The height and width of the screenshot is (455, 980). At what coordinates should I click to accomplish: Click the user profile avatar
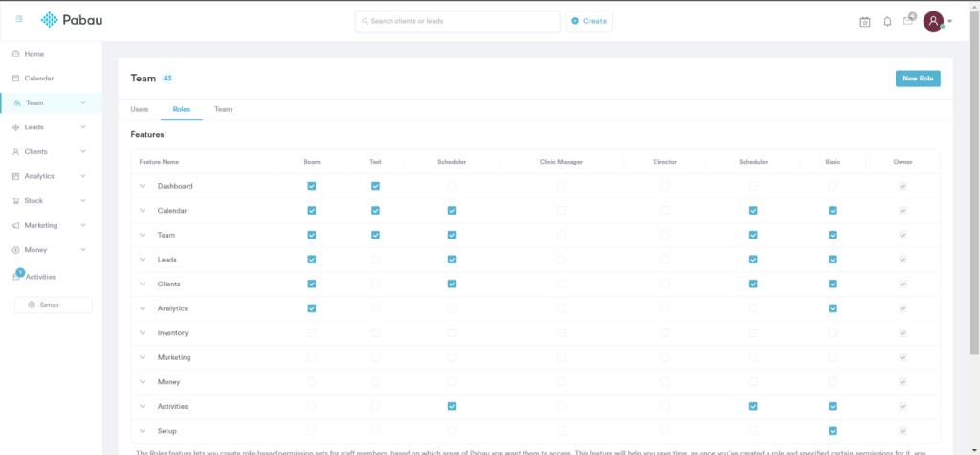933,21
